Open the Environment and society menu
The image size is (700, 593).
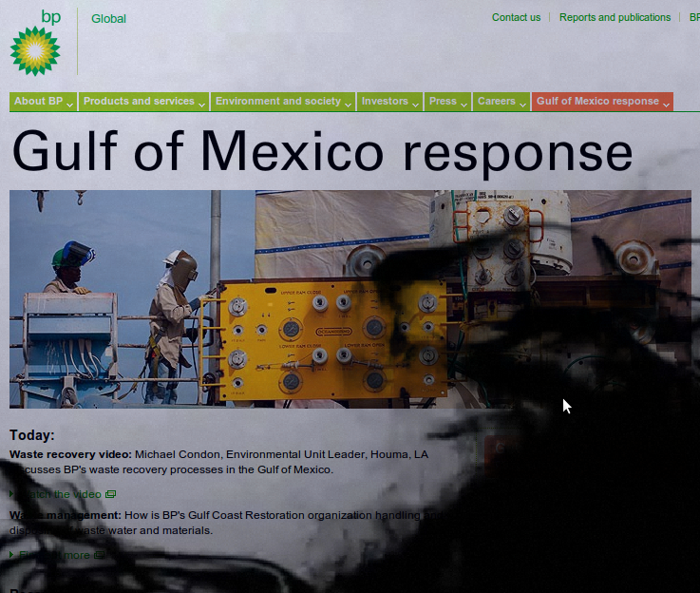coord(283,102)
